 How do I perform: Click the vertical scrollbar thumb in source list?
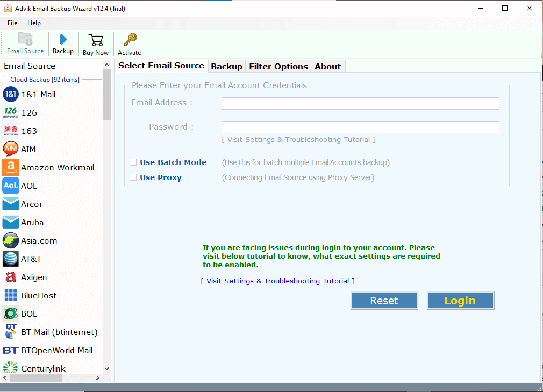coord(106,95)
